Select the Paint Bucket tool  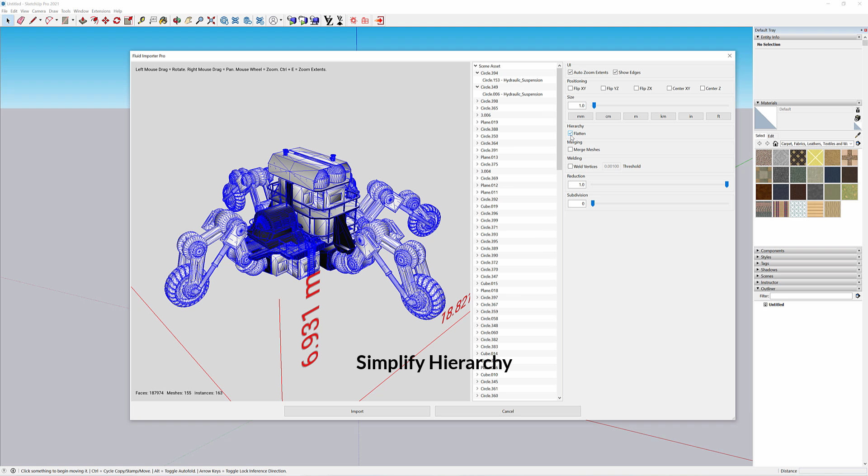coord(163,20)
